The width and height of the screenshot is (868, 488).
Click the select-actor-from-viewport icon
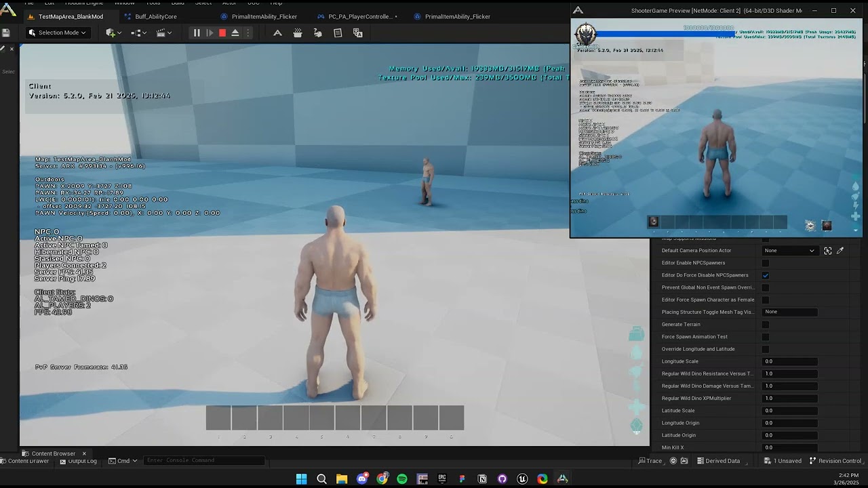[828, 251]
